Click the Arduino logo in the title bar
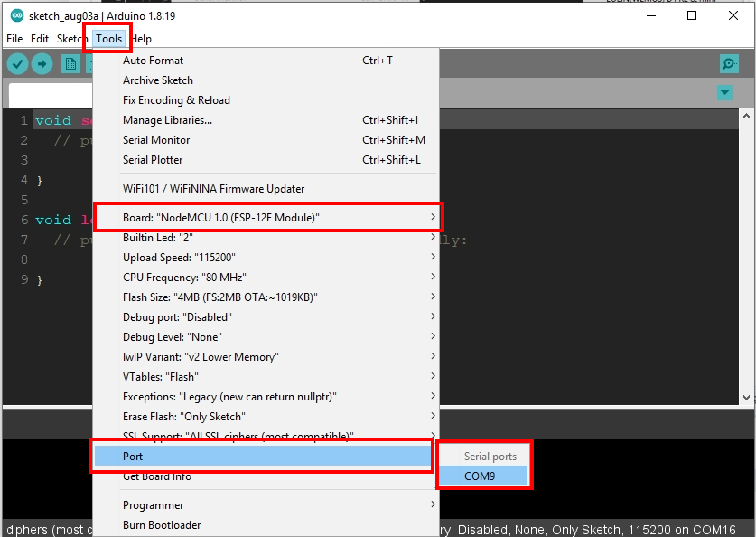This screenshot has height=537, width=756. pyautogui.click(x=17, y=15)
